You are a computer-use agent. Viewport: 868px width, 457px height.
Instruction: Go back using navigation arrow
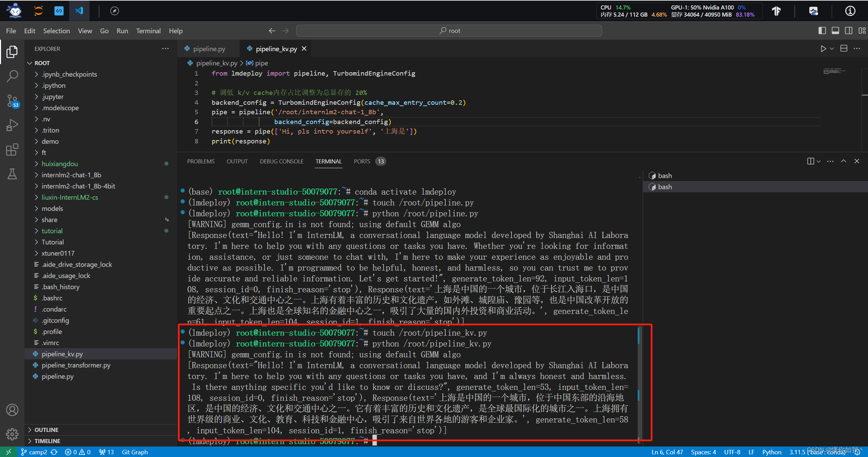coord(272,31)
